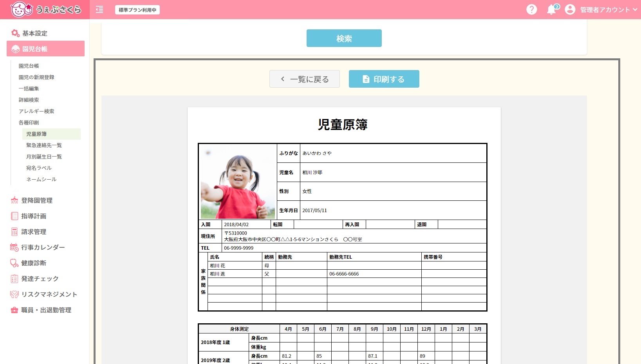Click the 検索 button

[x=344, y=38]
